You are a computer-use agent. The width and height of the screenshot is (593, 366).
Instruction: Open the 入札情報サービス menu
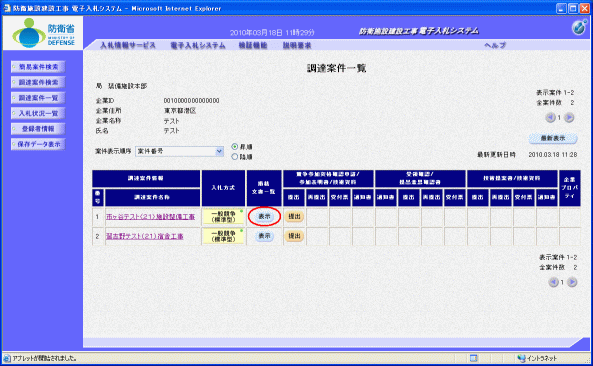pyautogui.click(x=128, y=45)
